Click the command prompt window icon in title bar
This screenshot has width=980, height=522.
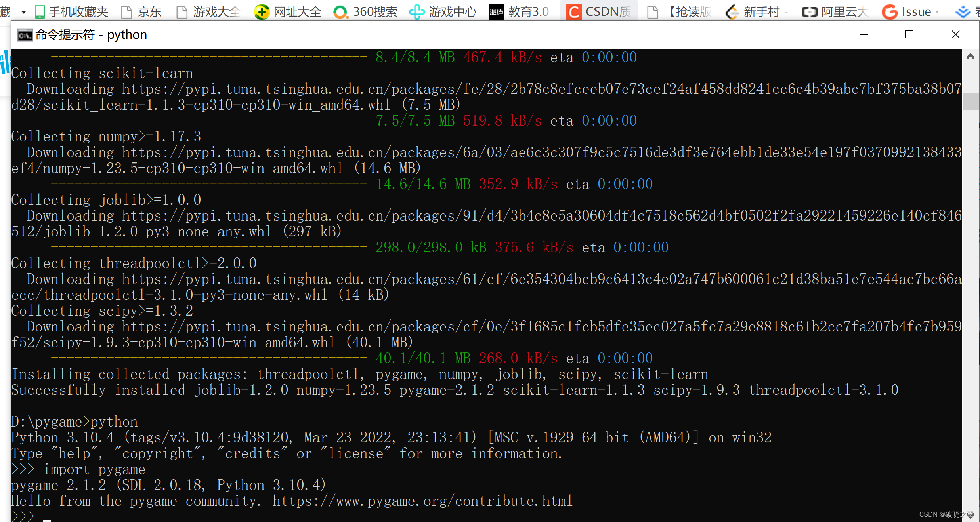point(25,35)
